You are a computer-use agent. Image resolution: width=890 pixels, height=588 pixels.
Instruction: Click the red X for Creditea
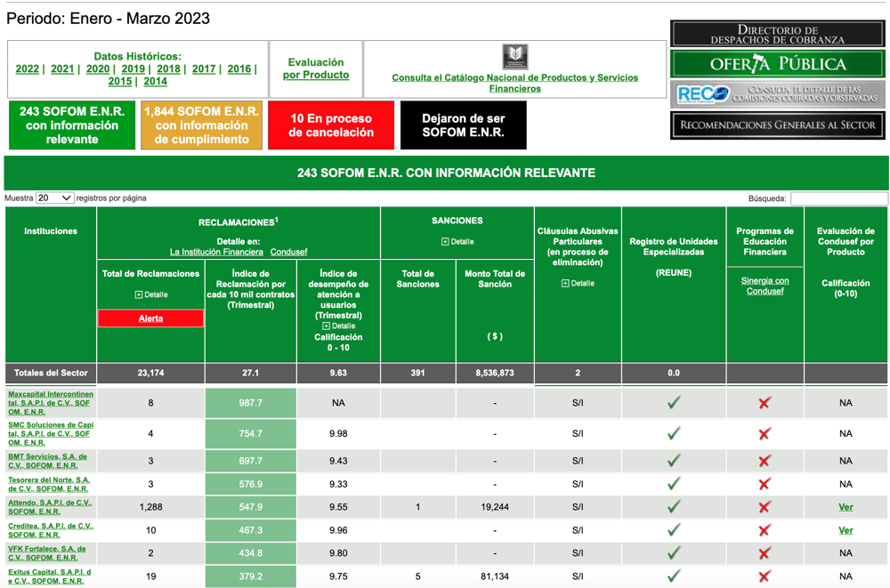click(x=765, y=530)
